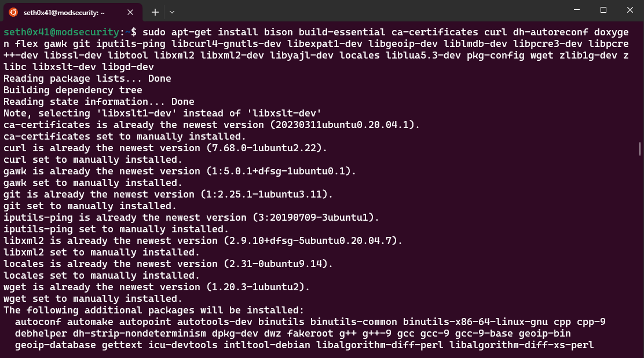Click the 'Reading package lists... Done' line
644x358 pixels.
(x=87, y=78)
